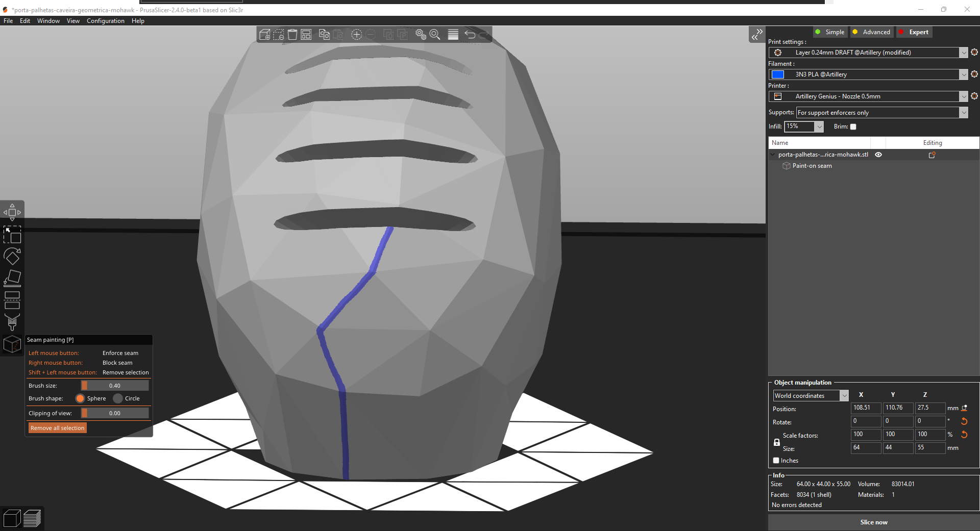Click the Search magnifier toolbar icon
This screenshot has height=531, width=980.
pyautogui.click(x=435, y=34)
